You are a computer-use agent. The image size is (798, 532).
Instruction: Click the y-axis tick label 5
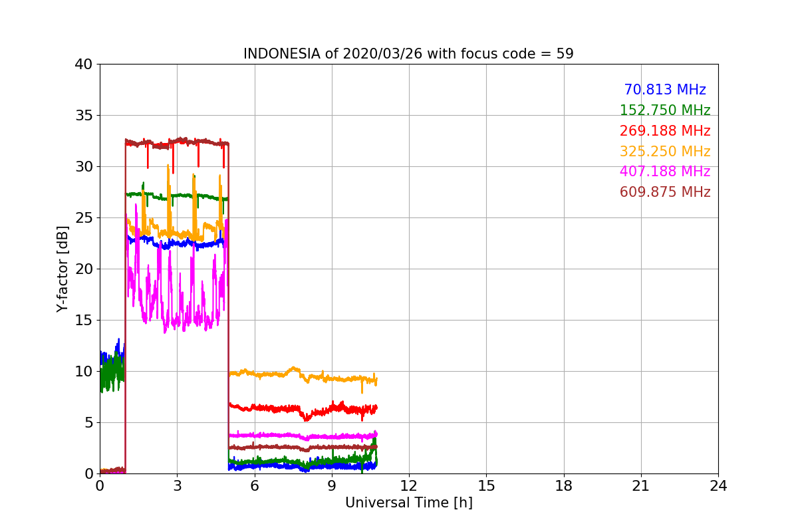point(89,423)
